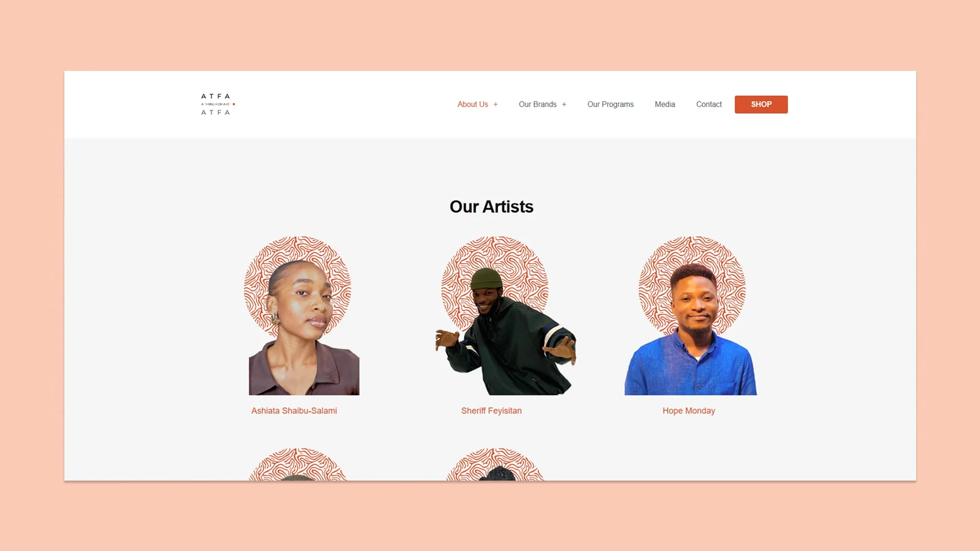The width and height of the screenshot is (980, 551).
Task: Open the Our Brands menu
Action: (x=537, y=104)
